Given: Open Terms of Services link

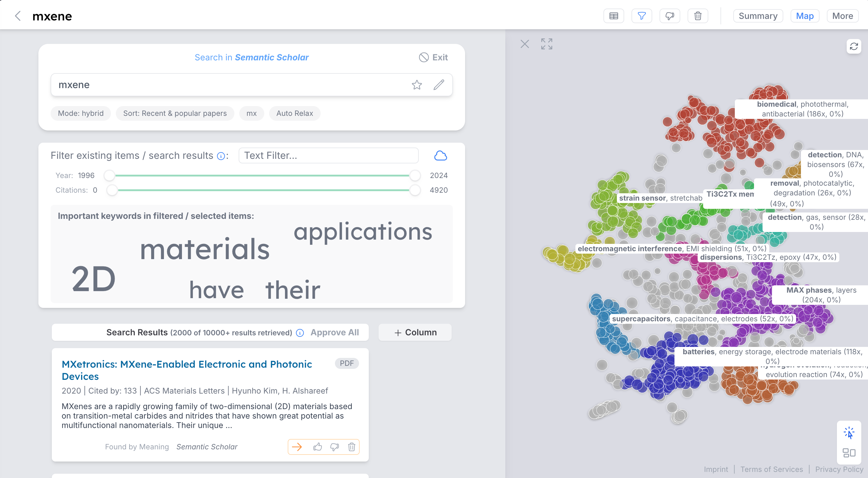Looking at the screenshot, I should click(x=771, y=469).
